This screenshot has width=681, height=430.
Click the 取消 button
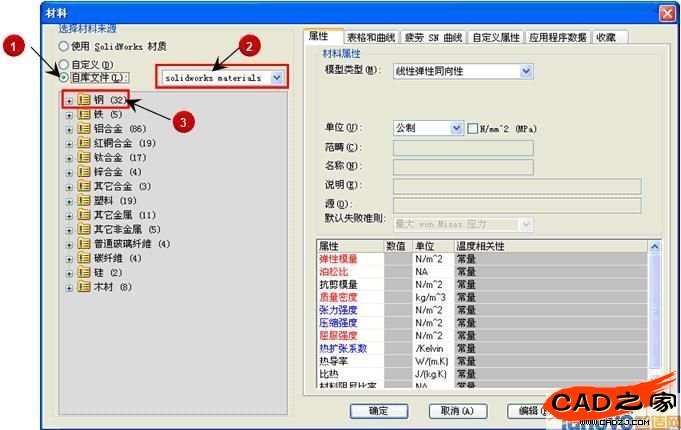pos(457,410)
